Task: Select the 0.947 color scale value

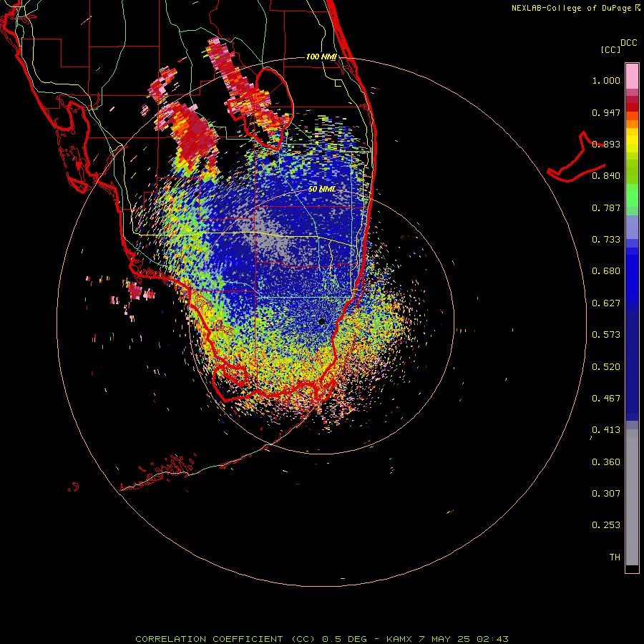Action: (x=606, y=112)
